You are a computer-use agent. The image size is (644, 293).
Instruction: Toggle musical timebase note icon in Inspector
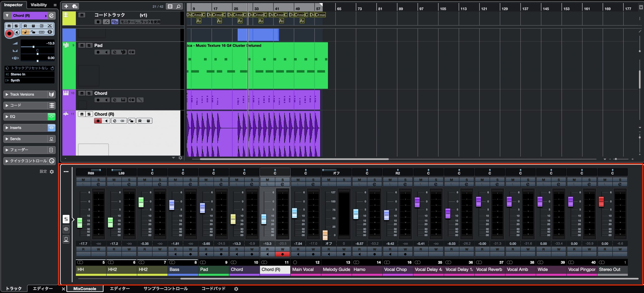coord(25,32)
